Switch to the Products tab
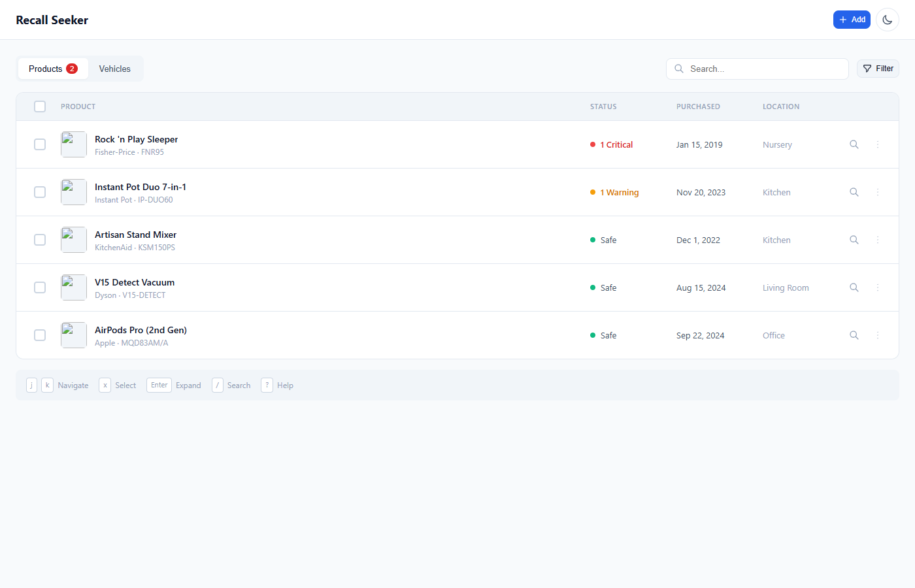This screenshot has height=588, width=915. (x=53, y=69)
